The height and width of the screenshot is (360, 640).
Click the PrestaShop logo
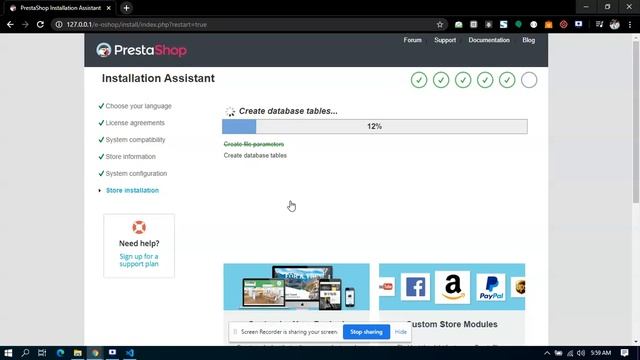tap(142, 50)
